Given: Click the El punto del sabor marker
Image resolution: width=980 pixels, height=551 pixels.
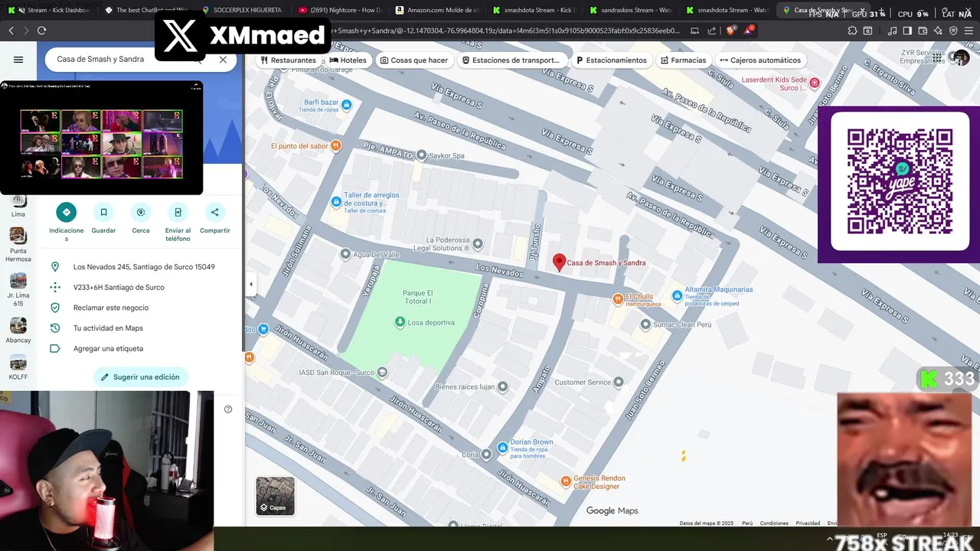Looking at the screenshot, I should [x=336, y=145].
